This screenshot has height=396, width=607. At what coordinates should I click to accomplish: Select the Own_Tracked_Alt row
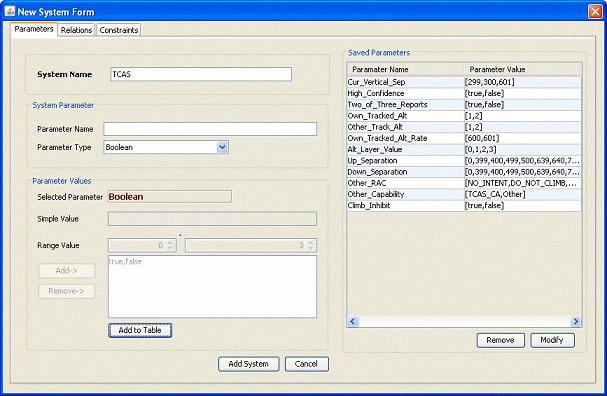(x=464, y=116)
